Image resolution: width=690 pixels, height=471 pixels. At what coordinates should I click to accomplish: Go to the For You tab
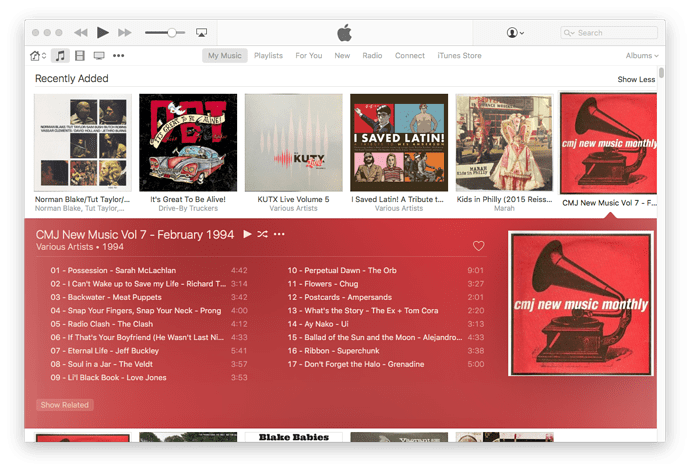pos(309,56)
